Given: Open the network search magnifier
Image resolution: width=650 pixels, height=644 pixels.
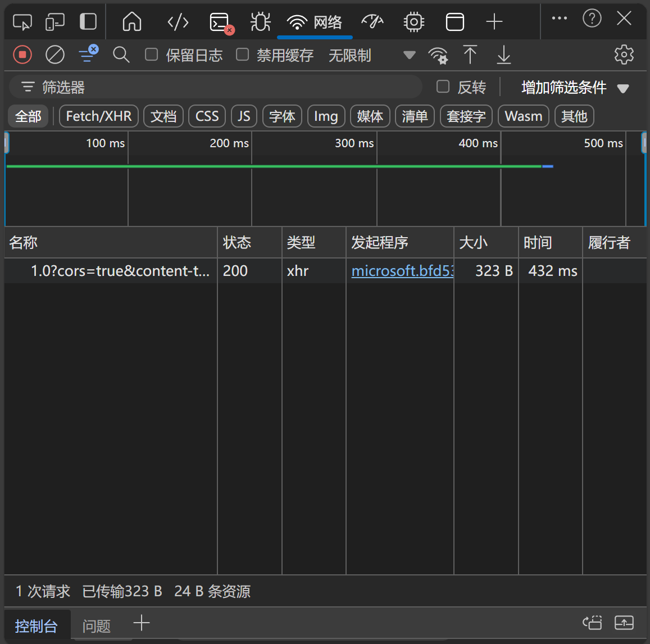Looking at the screenshot, I should click(x=121, y=55).
